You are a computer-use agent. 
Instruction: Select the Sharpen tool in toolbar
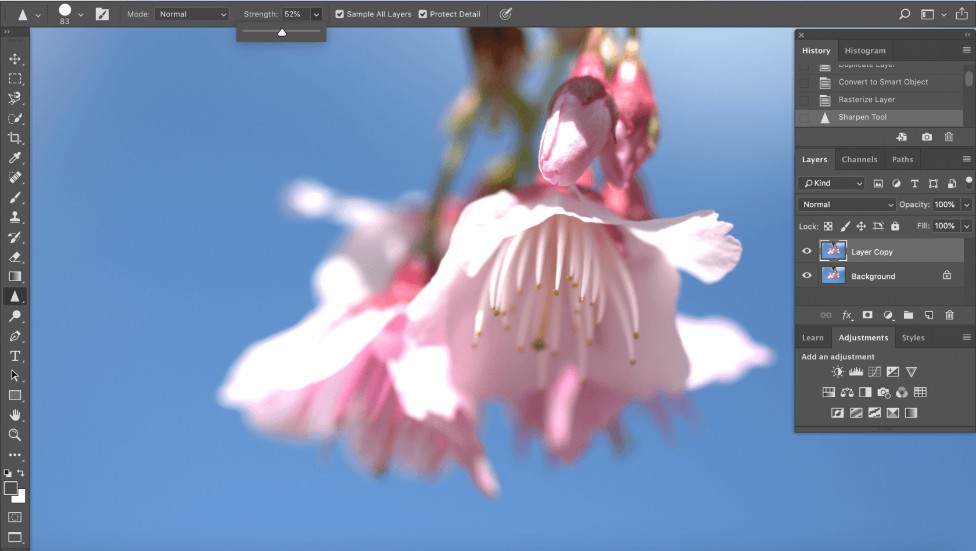pos(15,296)
